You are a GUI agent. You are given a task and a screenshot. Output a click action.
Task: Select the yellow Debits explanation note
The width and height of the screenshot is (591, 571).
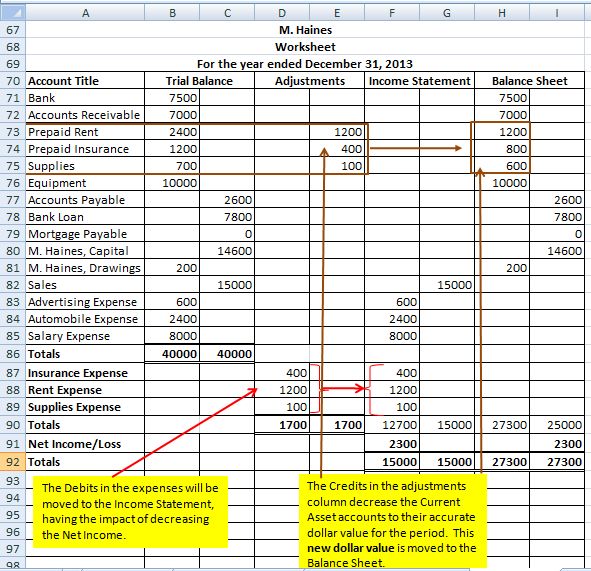[130, 512]
